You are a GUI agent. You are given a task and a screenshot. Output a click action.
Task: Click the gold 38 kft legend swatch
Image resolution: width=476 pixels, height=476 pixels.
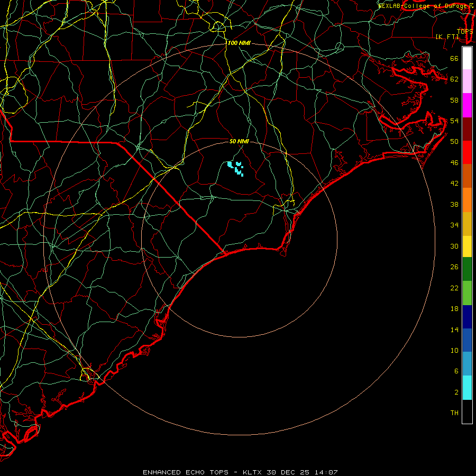(x=467, y=224)
